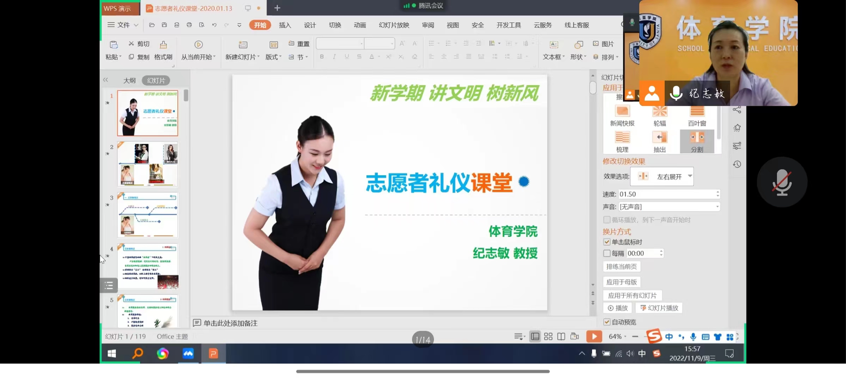
Task: Toggle the 自动预览 checkbox
Action: tap(607, 322)
